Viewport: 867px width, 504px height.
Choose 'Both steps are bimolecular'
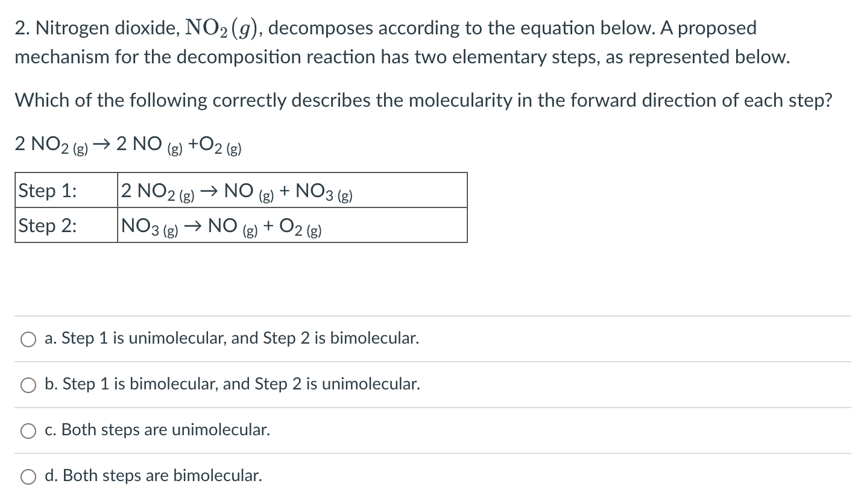tap(153, 476)
